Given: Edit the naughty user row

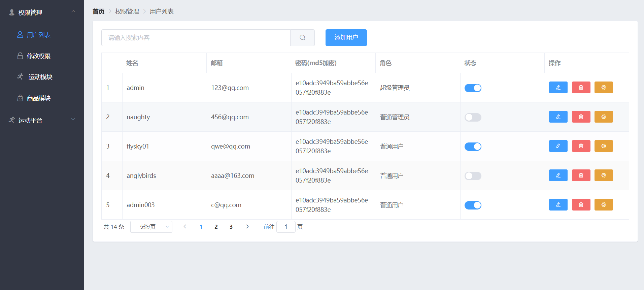Looking at the screenshot, I should pos(558,117).
